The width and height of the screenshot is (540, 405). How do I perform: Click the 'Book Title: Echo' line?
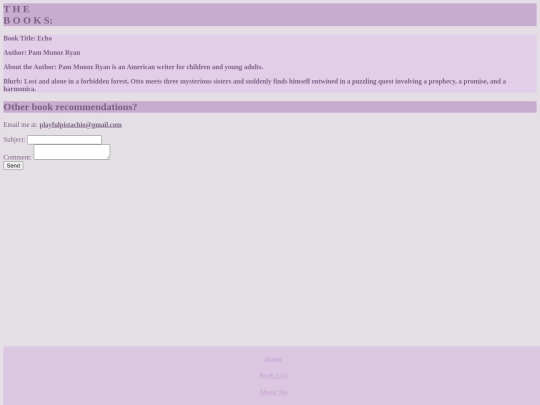click(28, 38)
